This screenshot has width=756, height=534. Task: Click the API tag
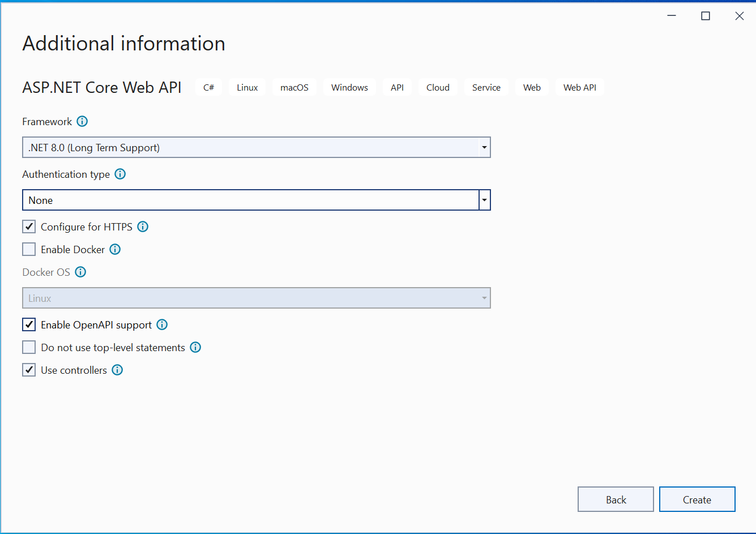pyautogui.click(x=398, y=87)
